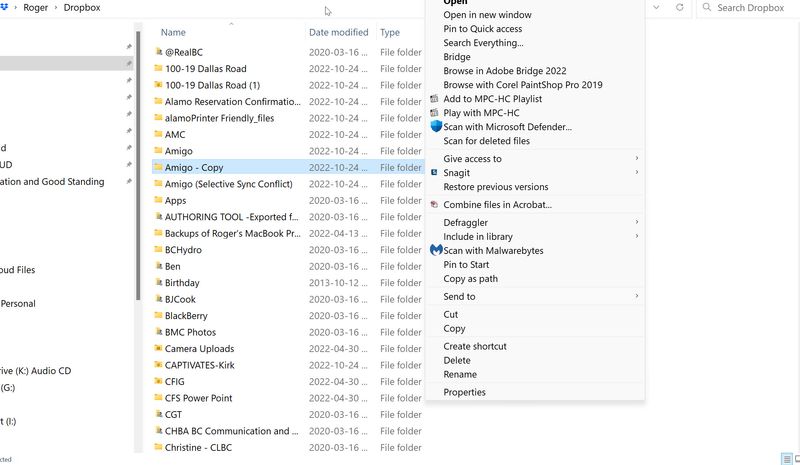The height and width of the screenshot is (465, 800).
Task: Click the Microsoft Defender shield icon
Action: coord(436,126)
